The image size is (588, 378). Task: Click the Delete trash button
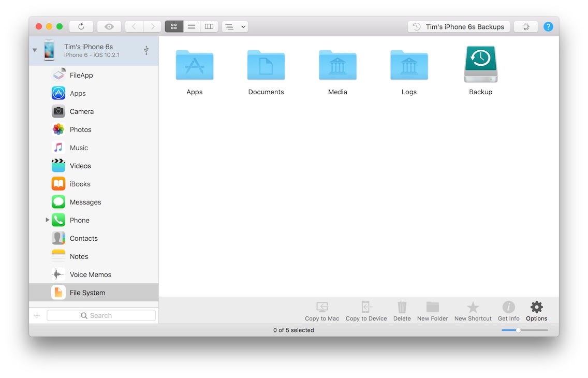(x=402, y=311)
